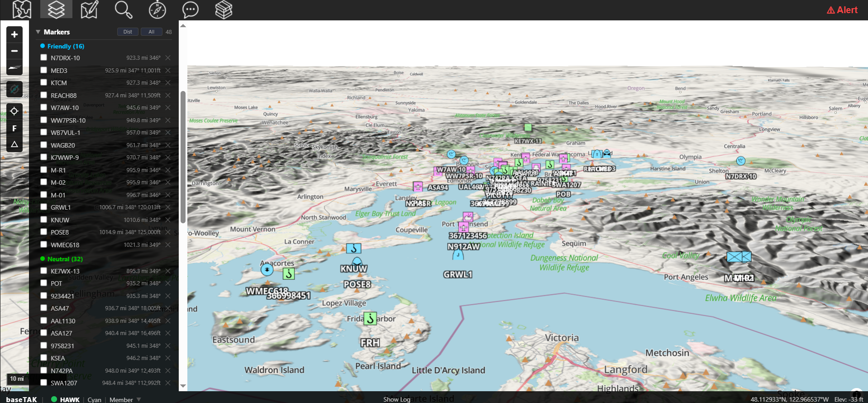Viewport: 868px width, 403px height.
Task: Open the chat messages icon
Action: [190, 10]
